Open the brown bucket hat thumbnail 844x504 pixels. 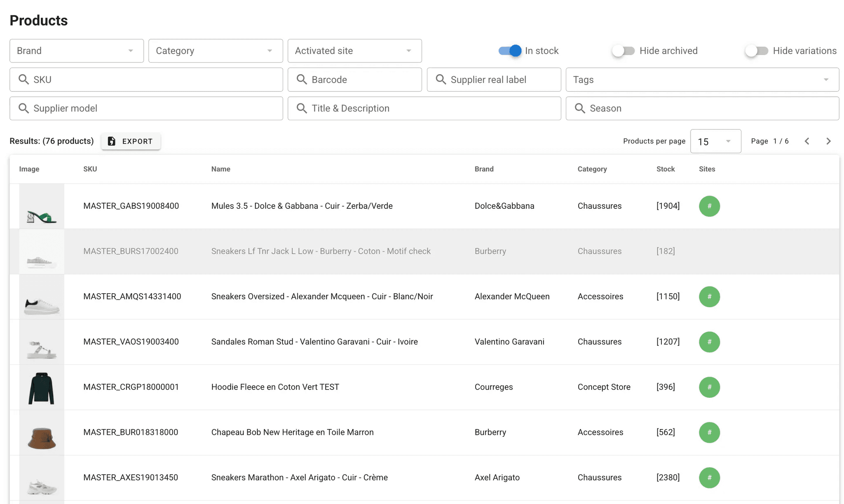(x=42, y=433)
